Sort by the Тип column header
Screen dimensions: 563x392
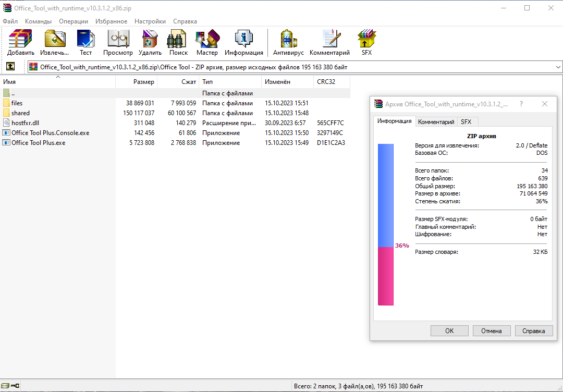coord(230,82)
